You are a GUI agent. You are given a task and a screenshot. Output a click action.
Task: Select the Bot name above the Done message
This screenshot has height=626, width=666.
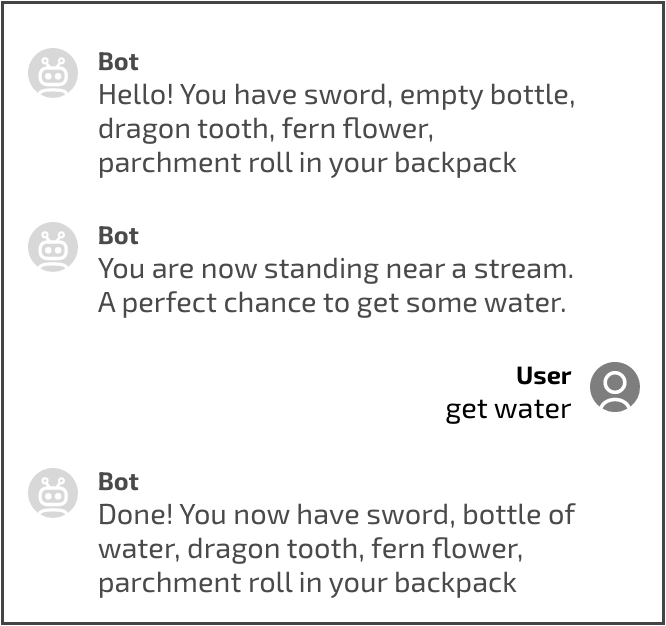pos(118,482)
